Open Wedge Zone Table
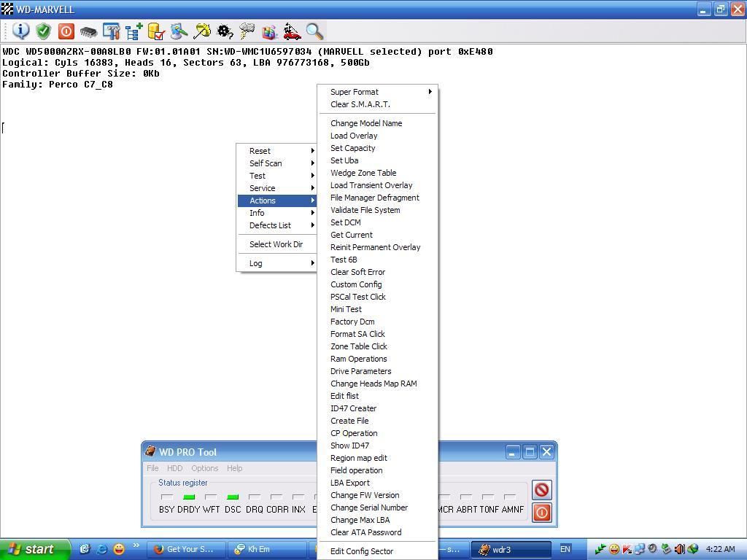This screenshot has width=747, height=560. coord(378,173)
